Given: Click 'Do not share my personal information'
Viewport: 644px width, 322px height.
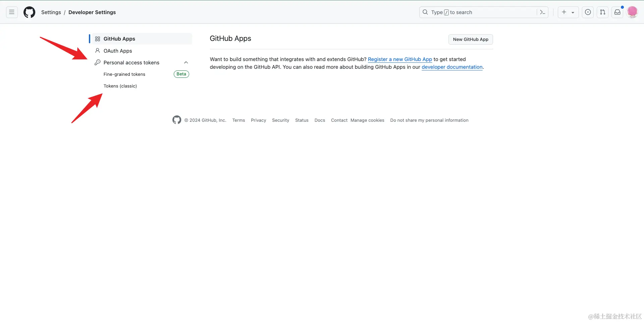Looking at the screenshot, I should (x=429, y=120).
